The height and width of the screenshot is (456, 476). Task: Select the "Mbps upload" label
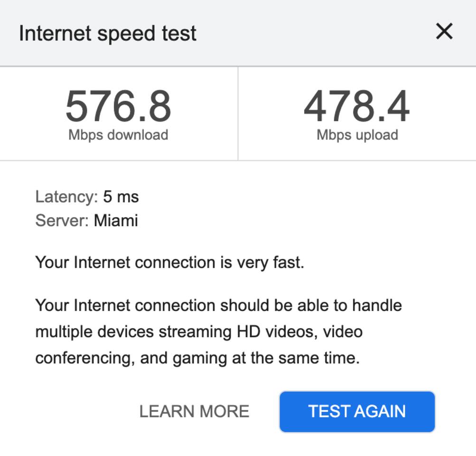[357, 135]
